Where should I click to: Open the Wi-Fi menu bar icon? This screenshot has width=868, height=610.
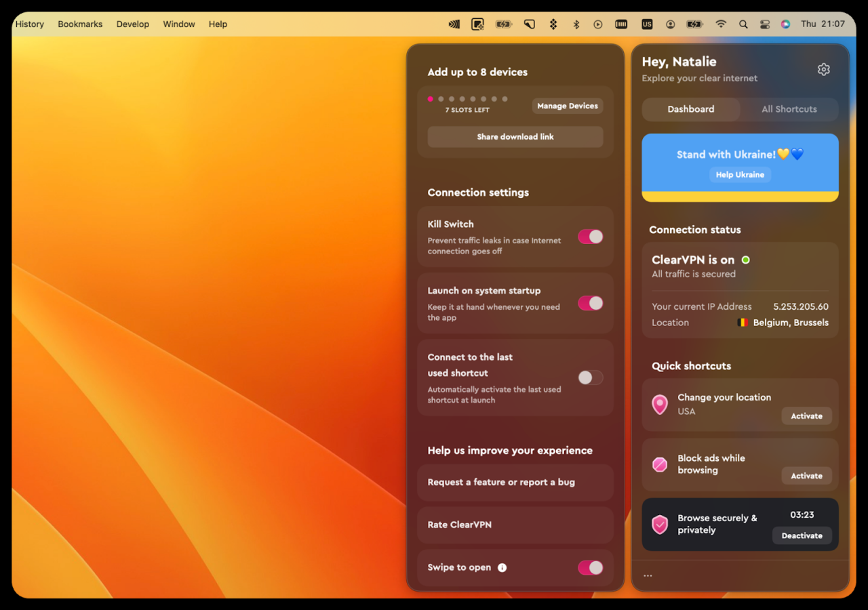721,24
